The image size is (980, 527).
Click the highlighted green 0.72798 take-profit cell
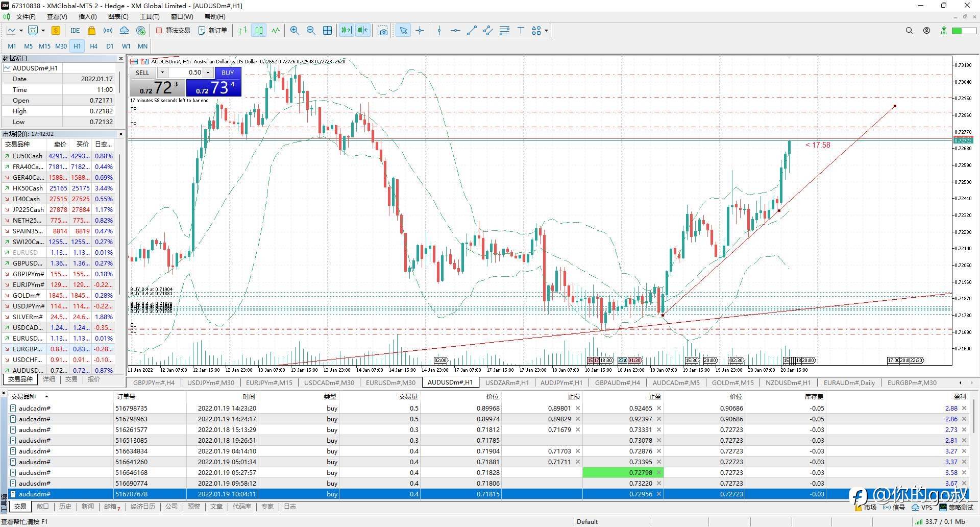coord(623,472)
